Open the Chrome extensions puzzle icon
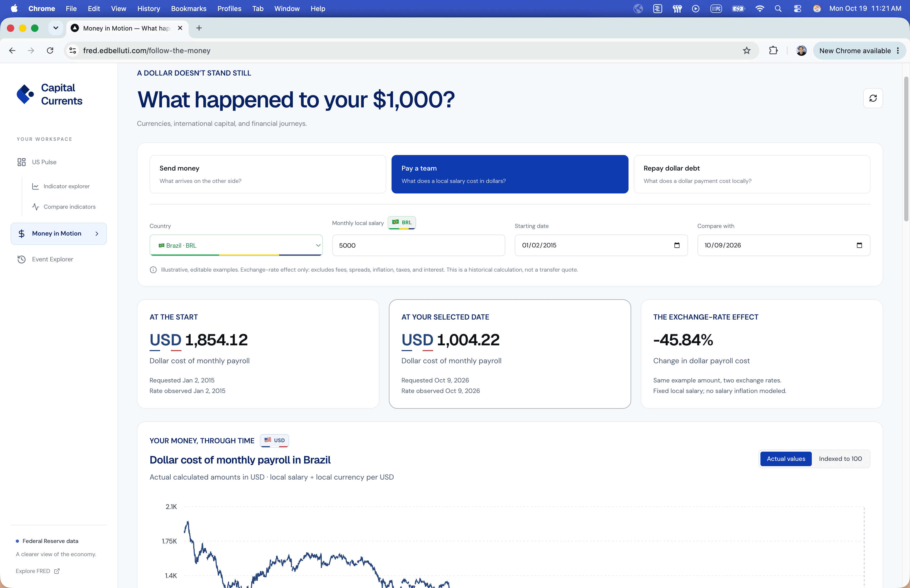This screenshot has width=910, height=588. pos(773,50)
